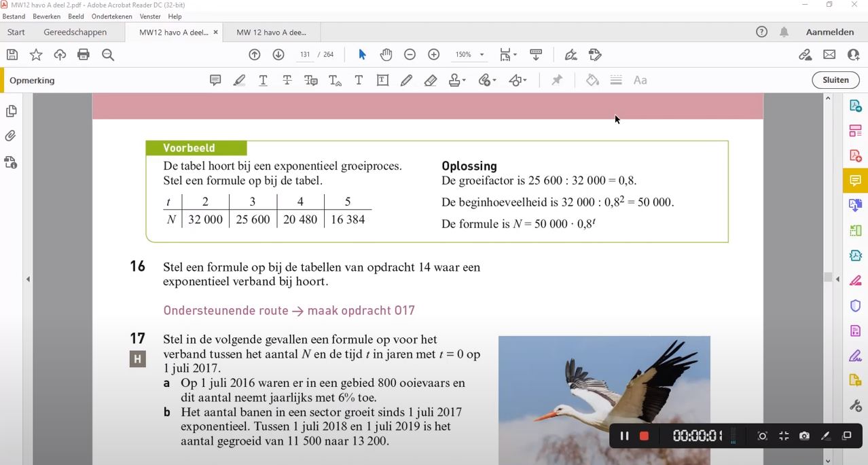The width and height of the screenshot is (868, 465).
Task: Go to the previous page arrow
Action: (x=255, y=54)
